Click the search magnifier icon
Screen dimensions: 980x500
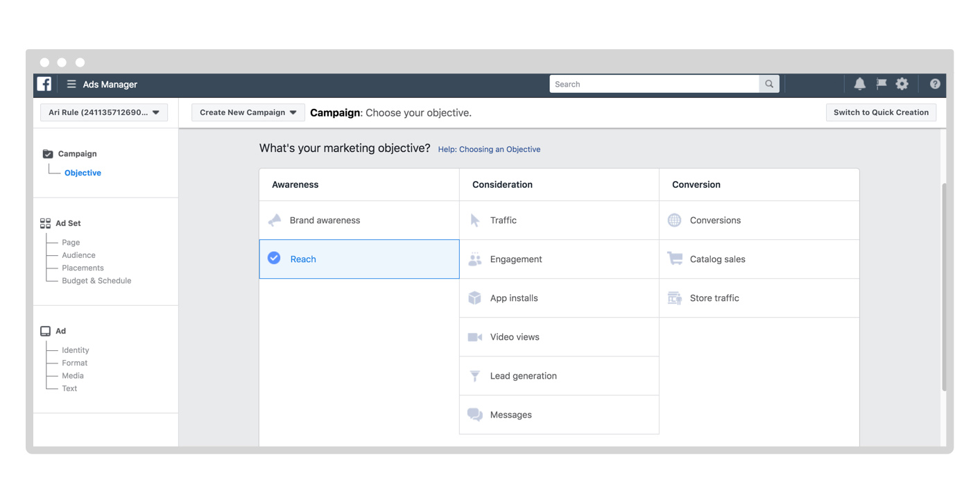(x=769, y=84)
